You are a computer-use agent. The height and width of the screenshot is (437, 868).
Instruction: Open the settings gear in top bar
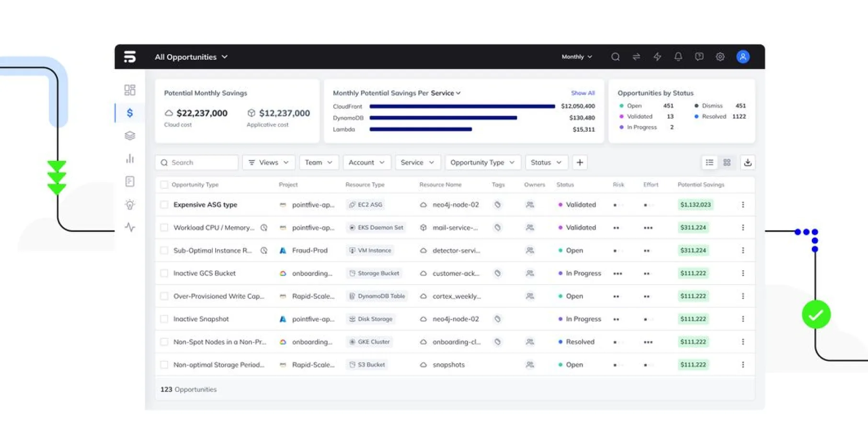click(720, 57)
